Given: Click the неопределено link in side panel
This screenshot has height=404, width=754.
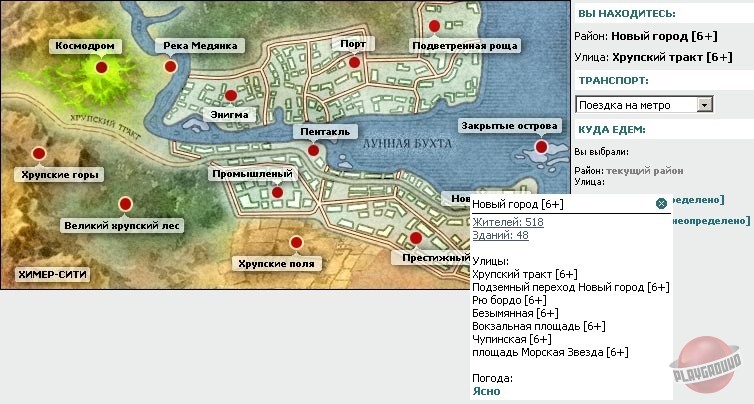Looking at the screenshot, I should 712,220.
